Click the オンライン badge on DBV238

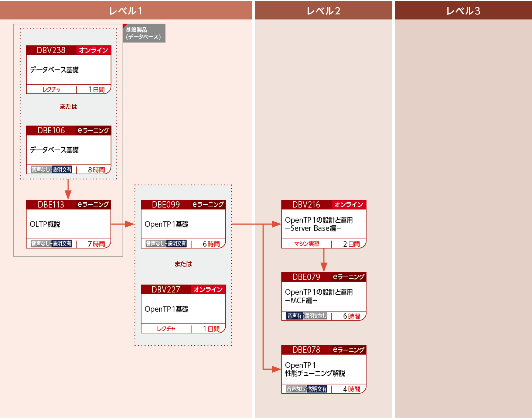pyautogui.click(x=93, y=50)
